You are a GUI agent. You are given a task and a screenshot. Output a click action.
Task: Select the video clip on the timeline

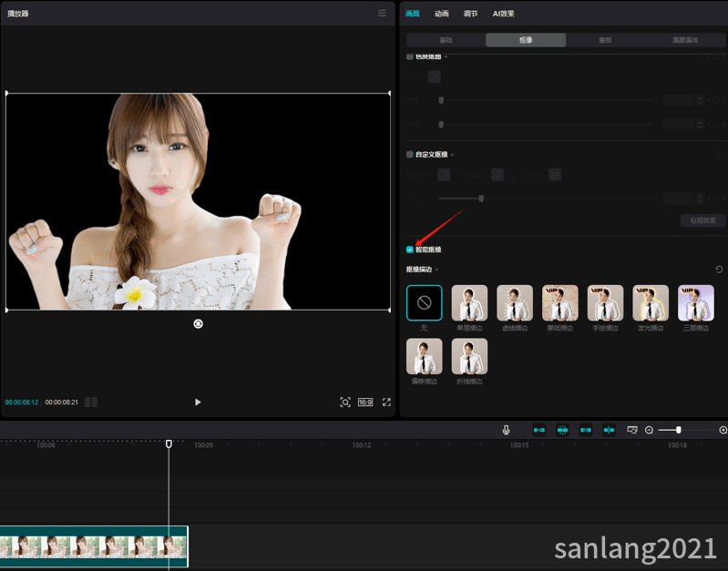point(94,546)
